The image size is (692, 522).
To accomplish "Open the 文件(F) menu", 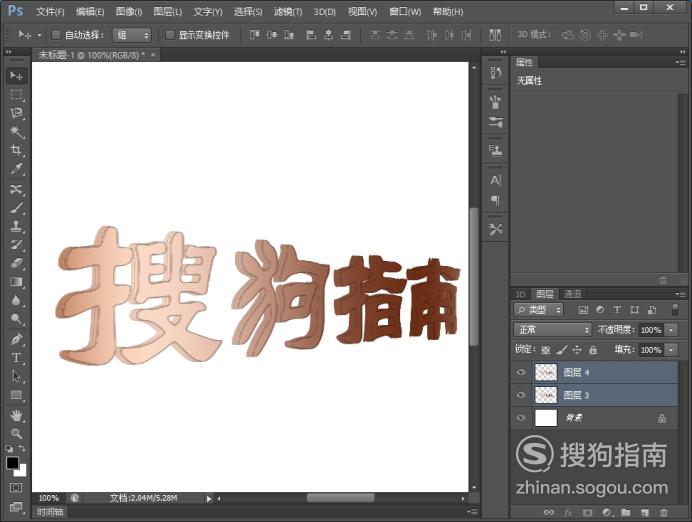I will click(x=50, y=12).
